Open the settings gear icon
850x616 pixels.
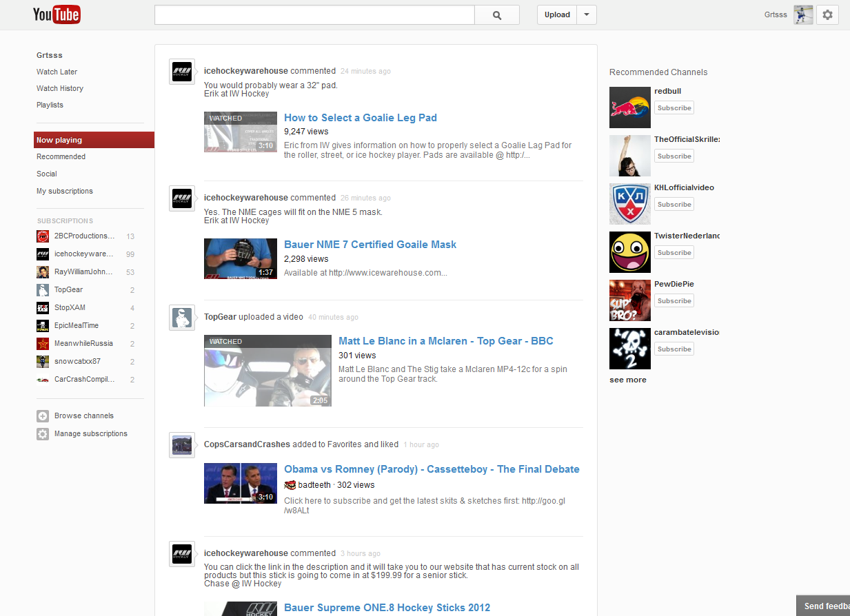pyautogui.click(x=827, y=14)
